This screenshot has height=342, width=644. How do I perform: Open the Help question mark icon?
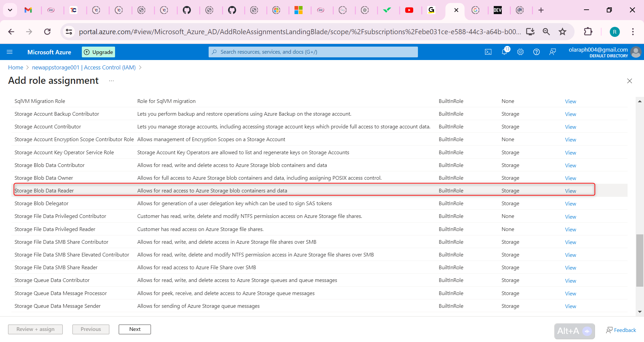[536, 52]
